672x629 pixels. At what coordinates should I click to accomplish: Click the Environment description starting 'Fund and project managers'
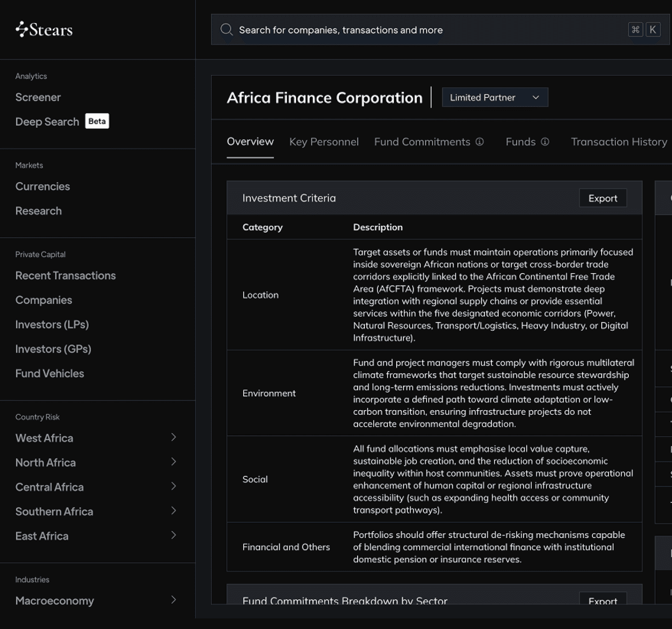[x=494, y=394]
